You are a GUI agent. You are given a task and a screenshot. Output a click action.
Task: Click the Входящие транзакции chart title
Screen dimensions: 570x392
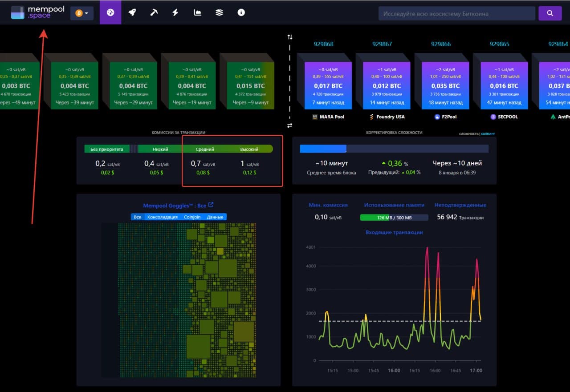(394, 232)
